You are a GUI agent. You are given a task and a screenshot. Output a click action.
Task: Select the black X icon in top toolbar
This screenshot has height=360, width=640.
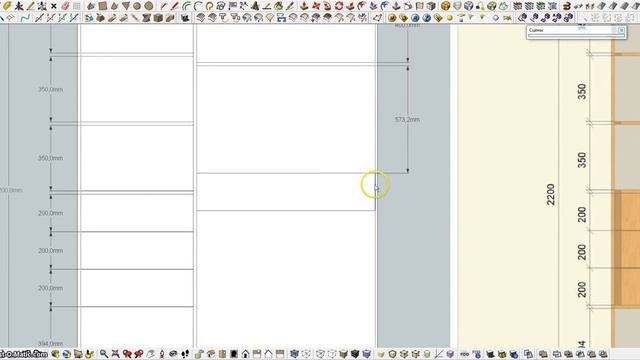[x=53, y=6]
